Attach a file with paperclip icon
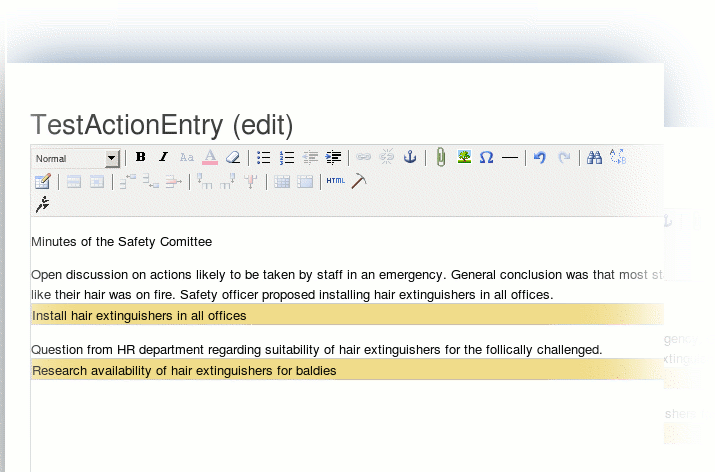715x472 pixels. (x=440, y=157)
